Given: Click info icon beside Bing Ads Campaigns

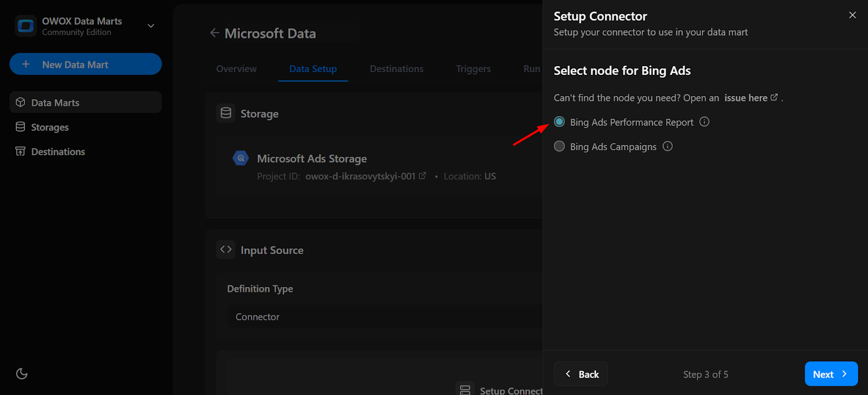Looking at the screenshot, I should coord(667,146).
